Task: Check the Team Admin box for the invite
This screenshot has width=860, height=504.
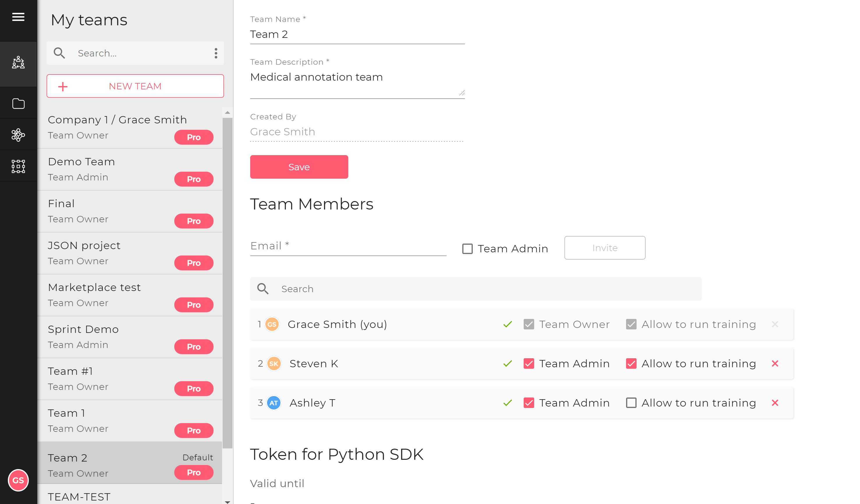Action: 468,249
